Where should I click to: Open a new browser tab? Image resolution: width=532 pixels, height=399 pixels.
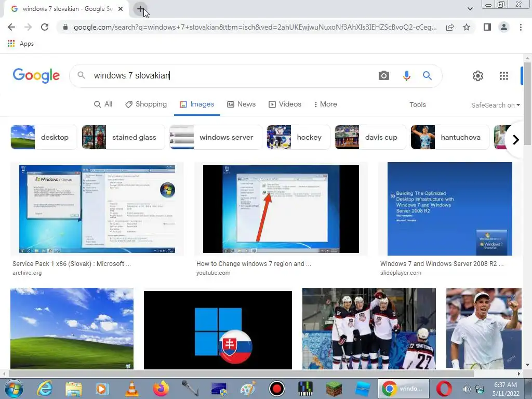pyautogui.click(x=140, y=9)
